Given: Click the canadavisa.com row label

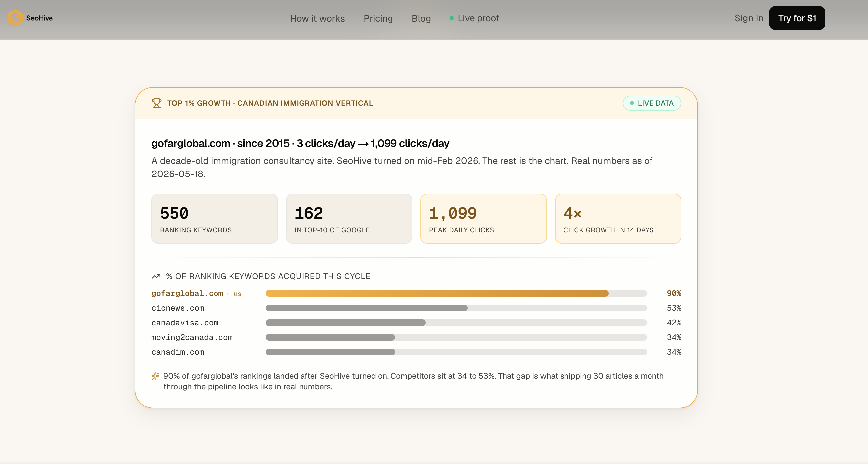Looking at the screenshot, I should [185, 323].
